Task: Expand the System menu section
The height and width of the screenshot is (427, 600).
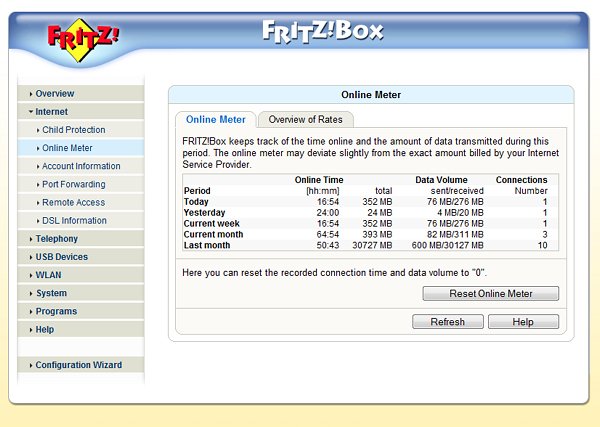Action: click(x=51, y=293)
